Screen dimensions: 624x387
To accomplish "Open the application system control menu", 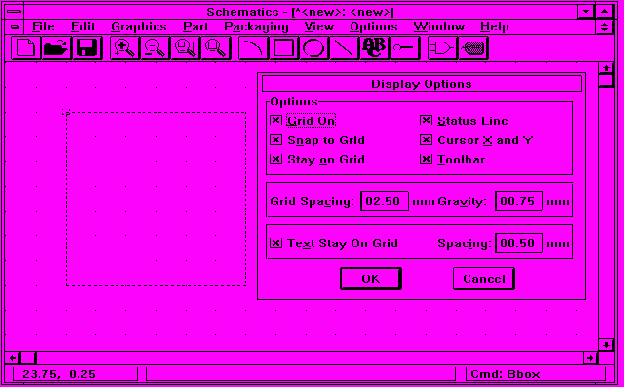I will 14,12.
